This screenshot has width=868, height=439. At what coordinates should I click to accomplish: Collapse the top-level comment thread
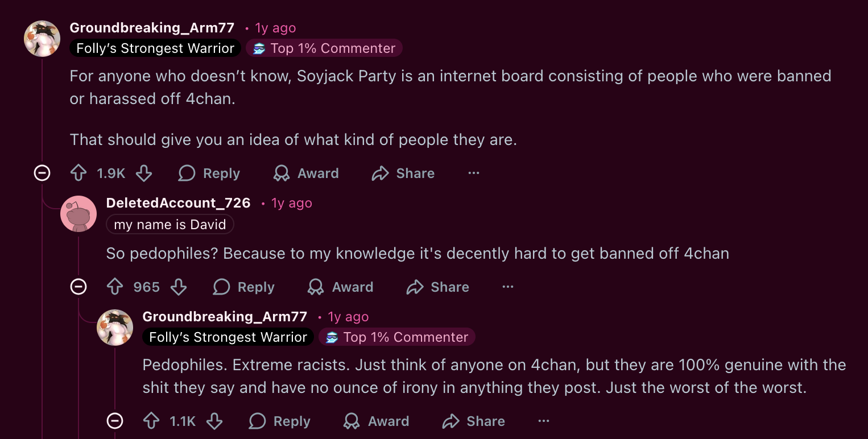42,173
